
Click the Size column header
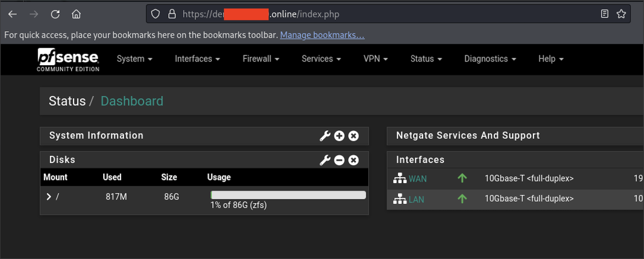[x=169, y=177]
